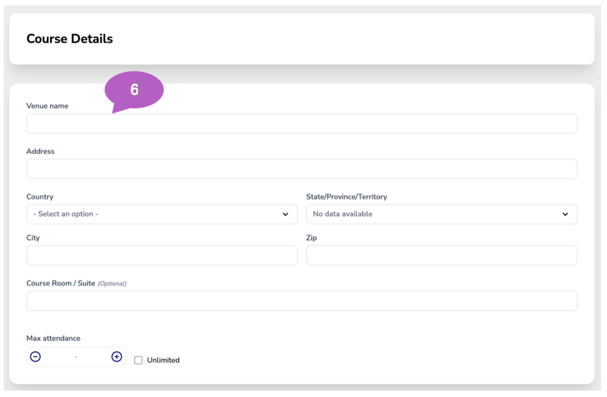Tick the Unlimited checkbox
Image resolution: width=607 pixels, height=397 pixels.
(x=138, y=360)
